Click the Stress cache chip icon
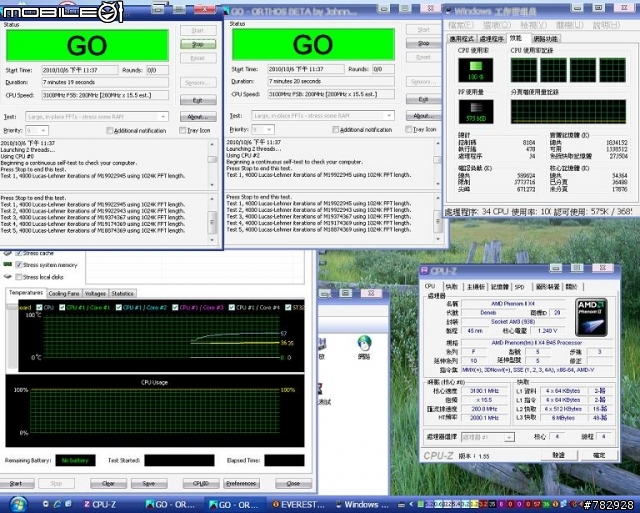Screen dimensions: 640x513 point(7,253)
